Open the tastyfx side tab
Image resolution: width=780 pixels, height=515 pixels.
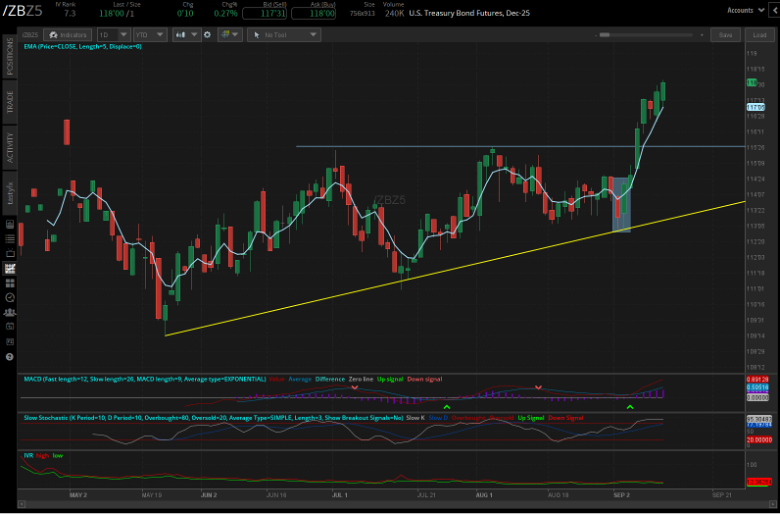(10, 193)
